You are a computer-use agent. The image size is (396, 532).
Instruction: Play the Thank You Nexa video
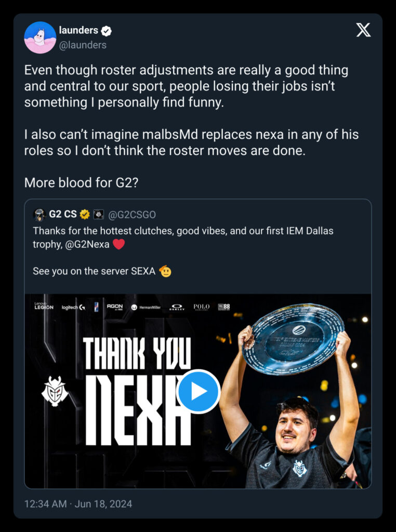[198, 391]
